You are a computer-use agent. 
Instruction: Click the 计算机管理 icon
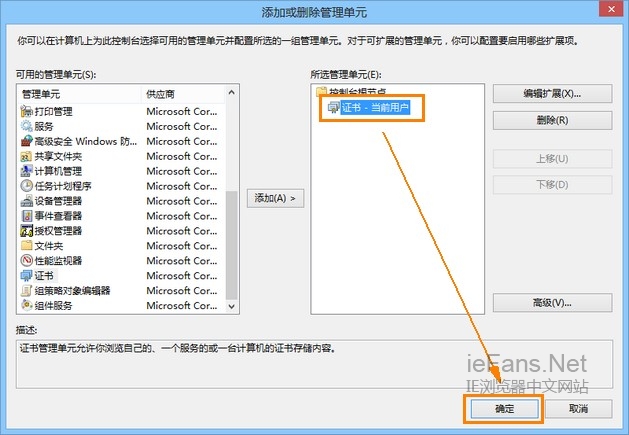[x=26, y=171]
